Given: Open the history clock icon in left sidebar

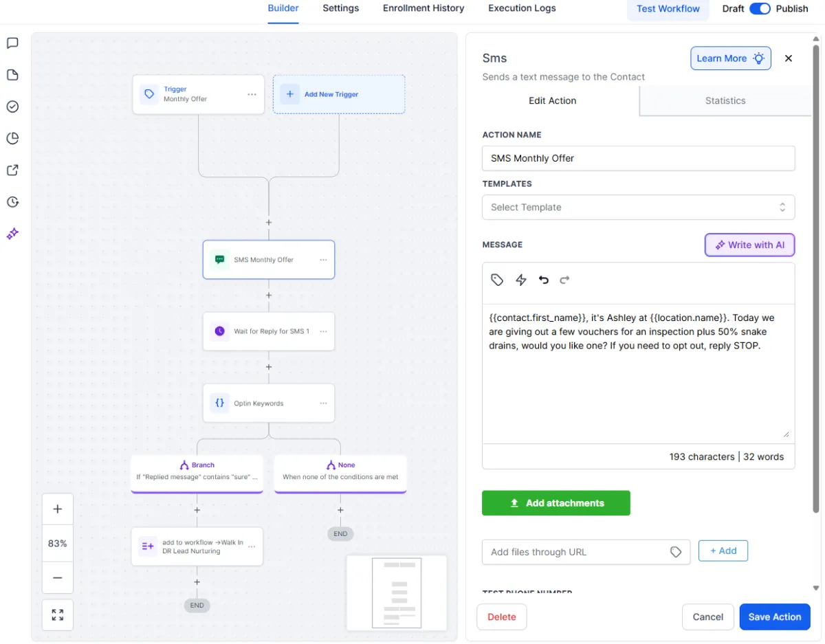Looking at the screenshot, I should [x=12, y=201].
